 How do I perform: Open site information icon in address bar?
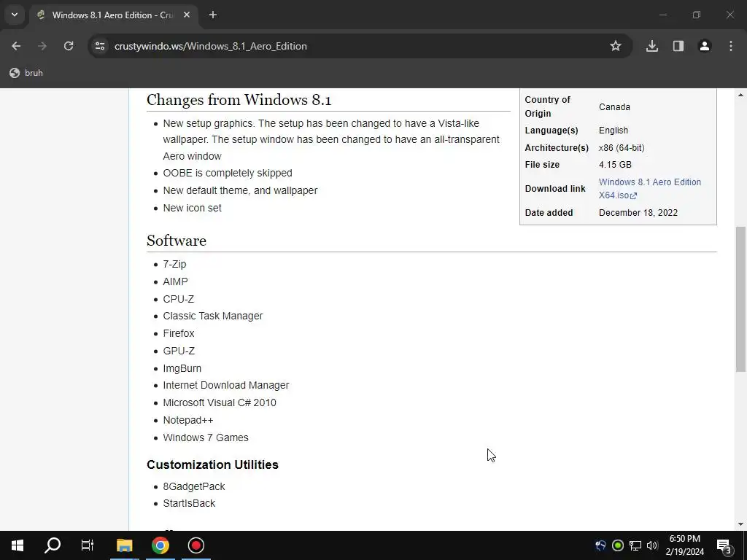(x=100, y=46)
